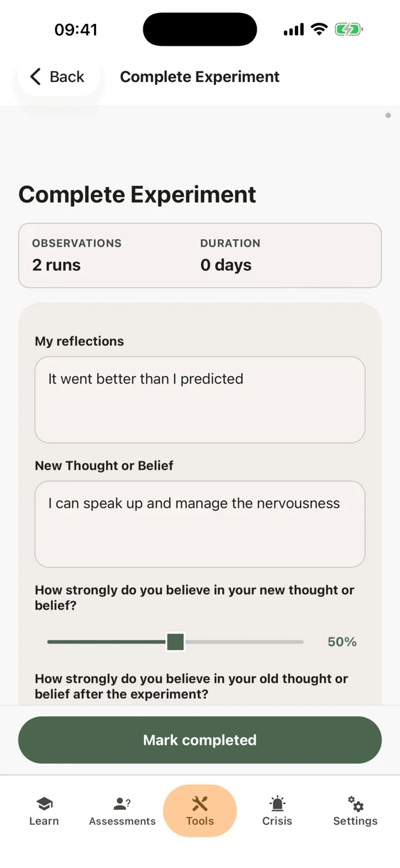Screen dimensions: 400x868
Task: Open the Crisis siren icon
Action: point(277,803)
